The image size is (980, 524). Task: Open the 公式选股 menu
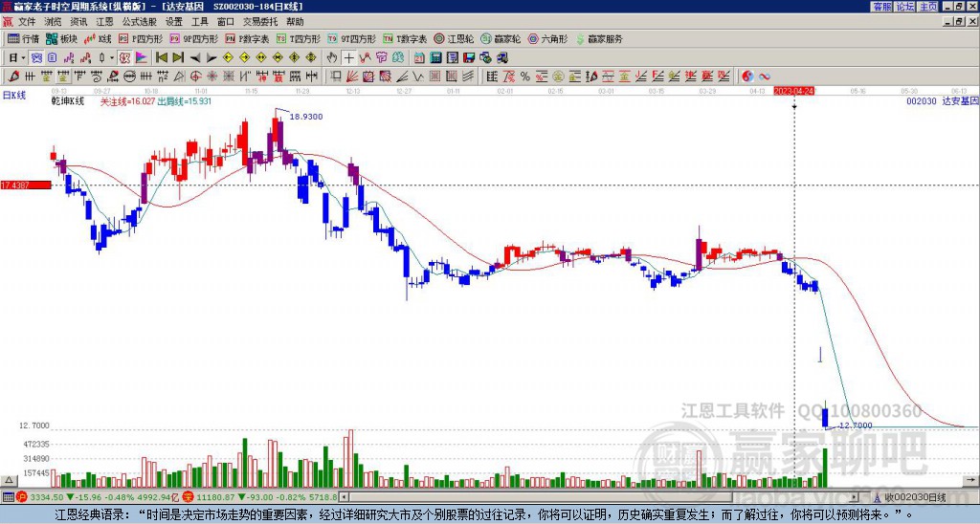click(140, 22)
